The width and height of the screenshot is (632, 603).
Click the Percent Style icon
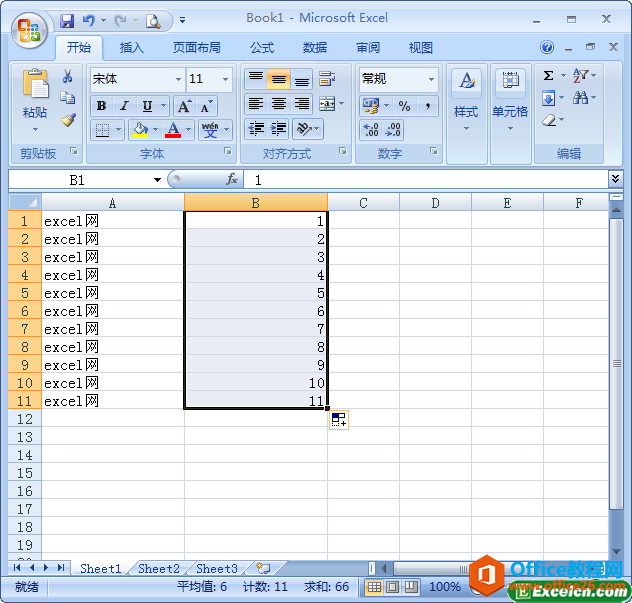pyautogui.click(x=404, y=105)
